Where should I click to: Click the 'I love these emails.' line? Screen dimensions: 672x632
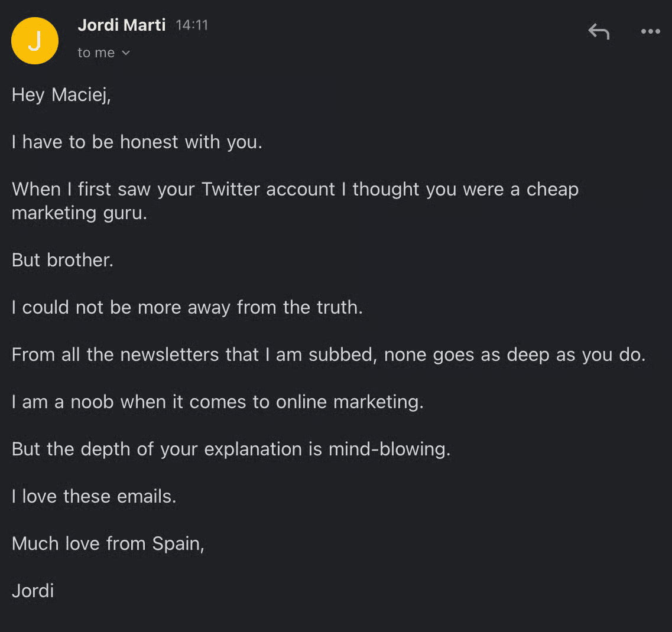[94, 496]
